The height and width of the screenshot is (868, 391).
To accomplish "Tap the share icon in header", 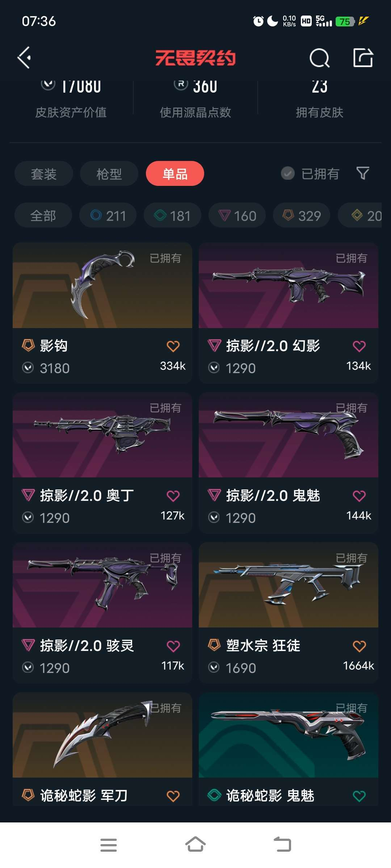I will [x=363, y=58].
